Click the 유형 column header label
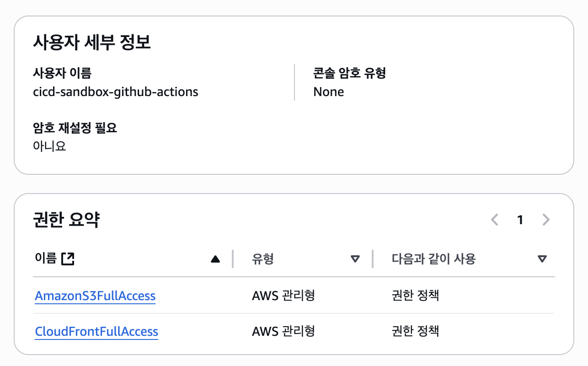The width and height of the screenshot is (588, 366). pos(263,259)
